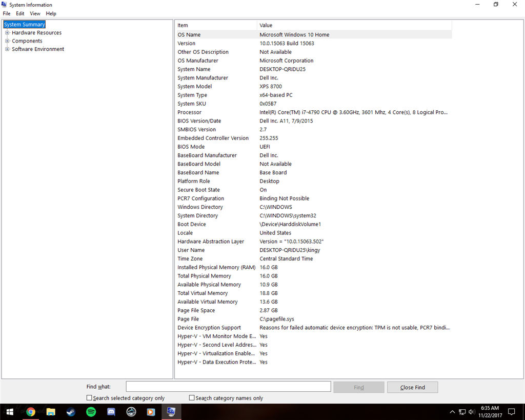This screenshot has height=420, width=525.
Task: Open the Action Center notifications icon
Action: (511, 412)
